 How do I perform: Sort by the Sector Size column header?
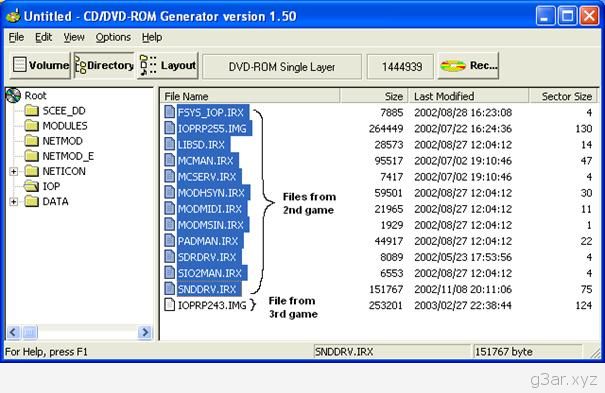(563, 96)
